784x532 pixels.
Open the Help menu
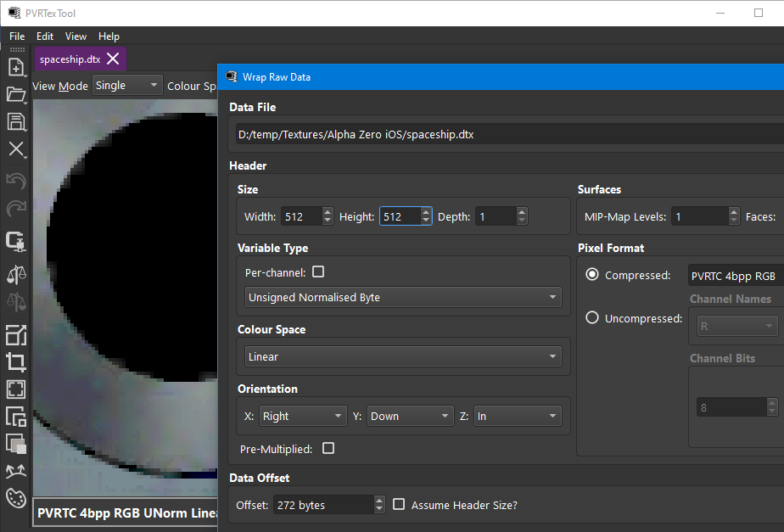[109, 36]
